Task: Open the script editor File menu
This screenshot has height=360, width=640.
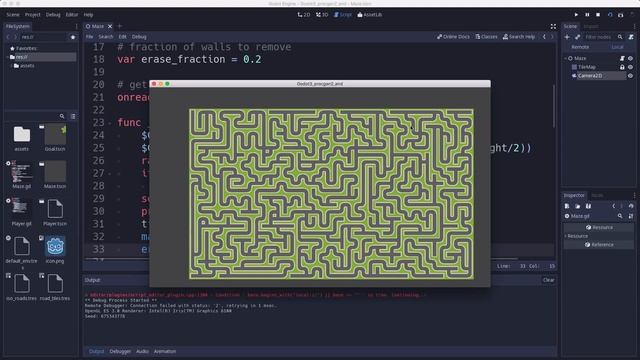Action: click(89, 37)
